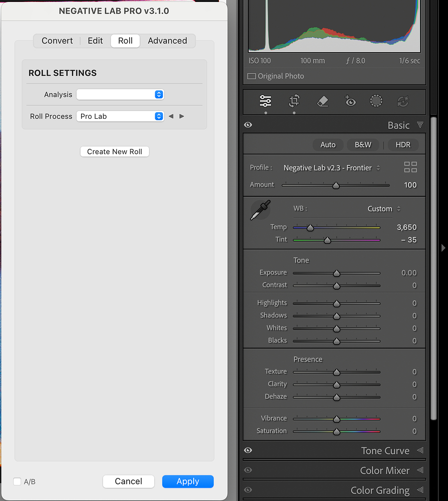This screenshot has height=501, width=448.
Task: Select the Healing Remove tool
Action: (x=322, y=101)
